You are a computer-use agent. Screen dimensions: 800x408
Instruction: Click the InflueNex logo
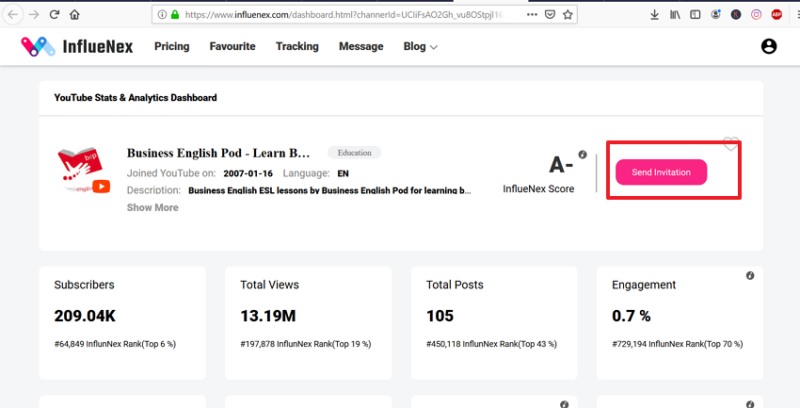click(77, 46)
